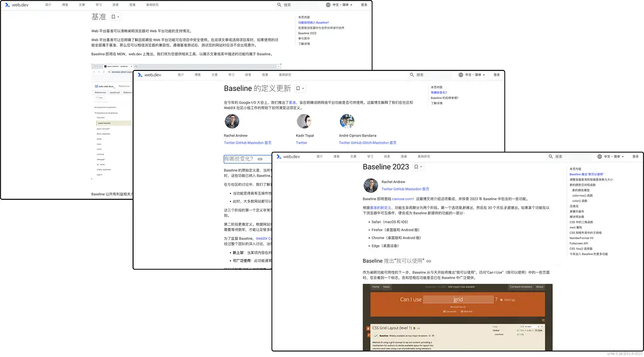
Task: Click the search magnifier in the 基准 window
Action: click(279, 5)
